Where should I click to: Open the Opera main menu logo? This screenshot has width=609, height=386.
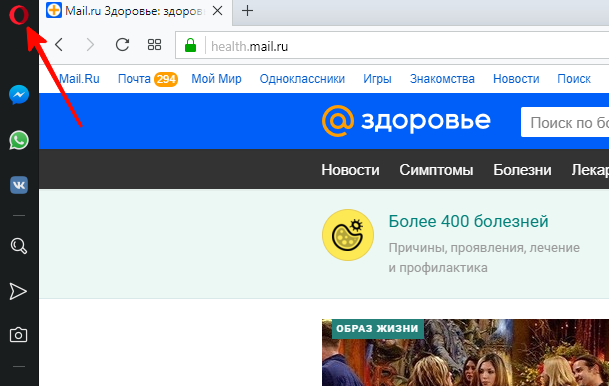[19, 15]
